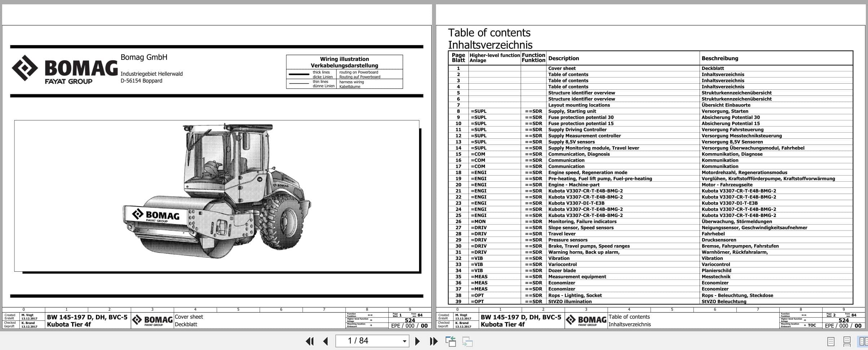This screenshot has width=868, height=350.
Task: Click 'Übersicht Einbauorte' German description
Action: (x=726, y=105)
